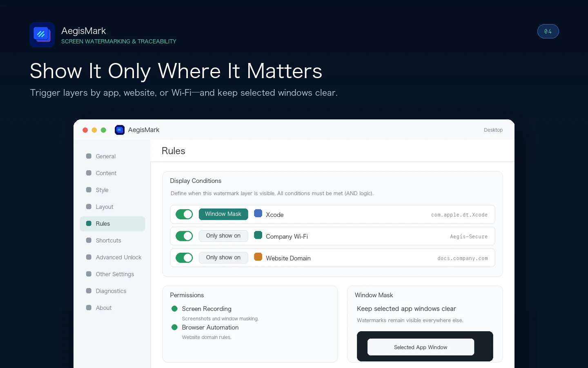The width and height of the screenshot is (588, 368).
Task: Open Window Mask mode selector for Xcode
Action: [x=223, y=214]
